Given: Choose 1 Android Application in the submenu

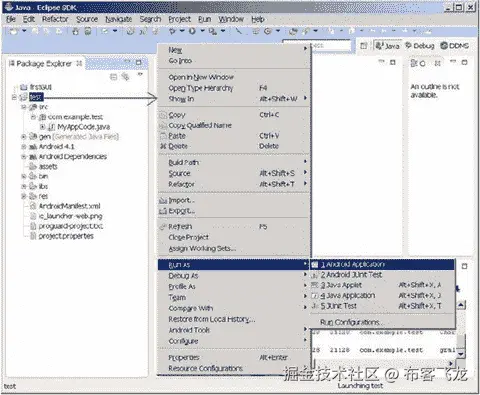Looking at the screenshot, I should pyautogui.click(x=382, y=265).
